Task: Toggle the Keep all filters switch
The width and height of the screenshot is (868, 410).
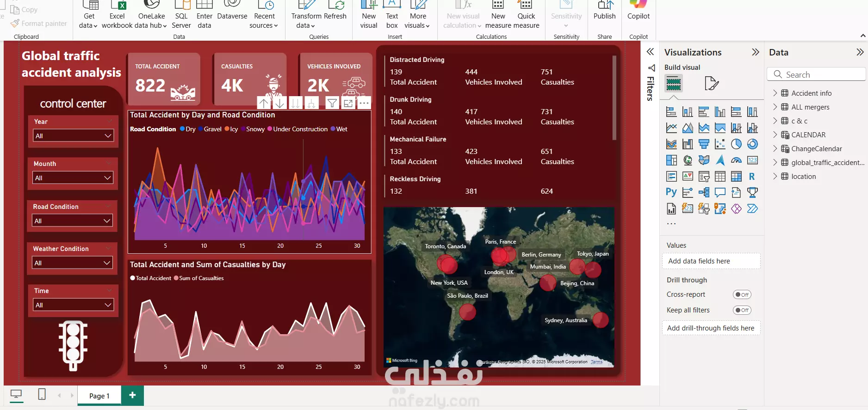Action: click(x=742, y=310)
